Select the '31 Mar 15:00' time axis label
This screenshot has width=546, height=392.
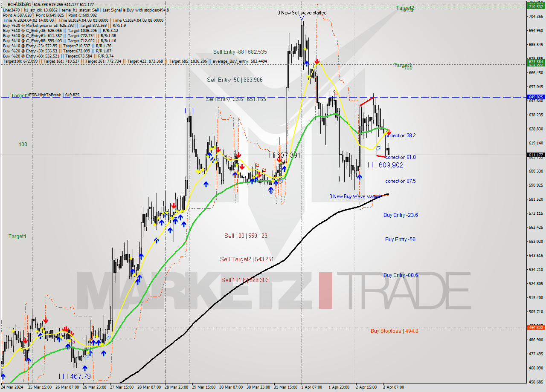[x=286, y=387]
